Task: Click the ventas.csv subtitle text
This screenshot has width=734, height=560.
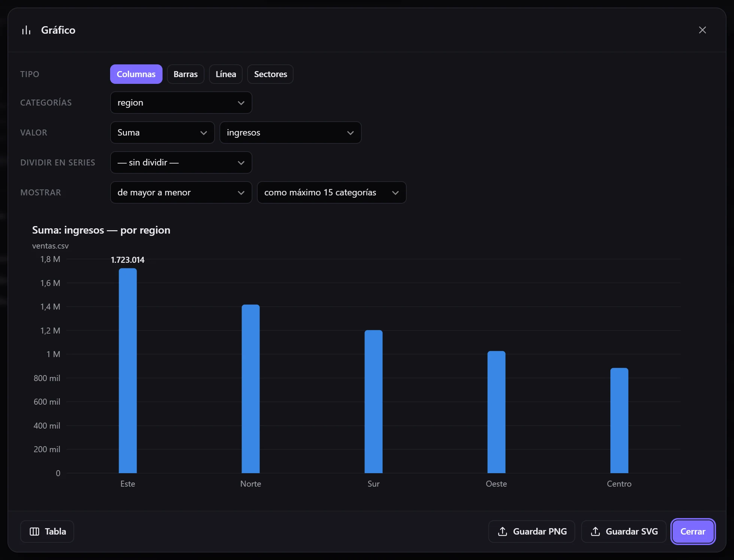Action: click(x=51, y=246)
